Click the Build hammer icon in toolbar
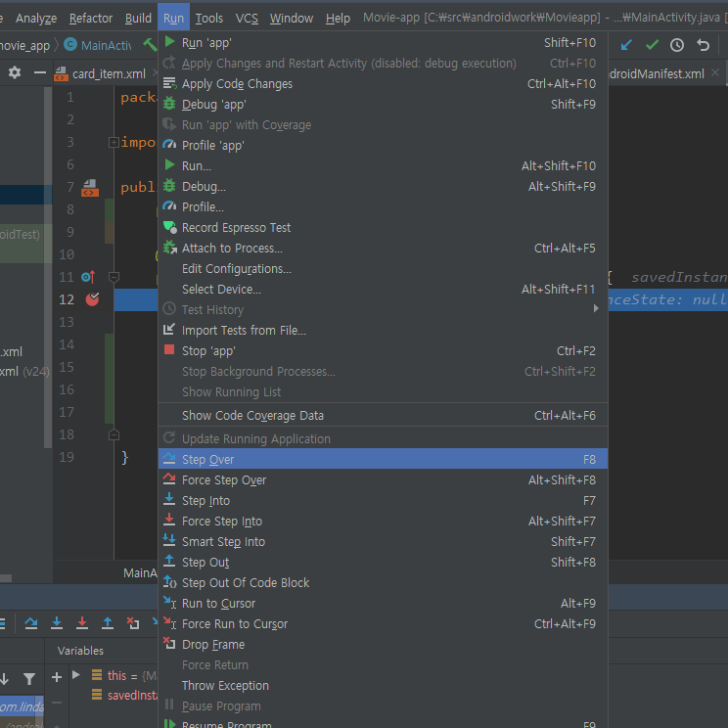Image resolution: width=728 pixels, height=728 pixels. coord(150,45)
